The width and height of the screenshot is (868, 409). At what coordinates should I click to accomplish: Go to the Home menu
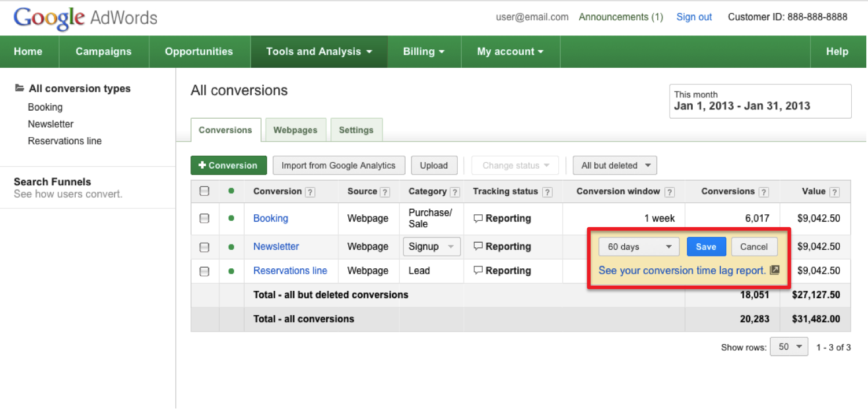pos(28,52)
